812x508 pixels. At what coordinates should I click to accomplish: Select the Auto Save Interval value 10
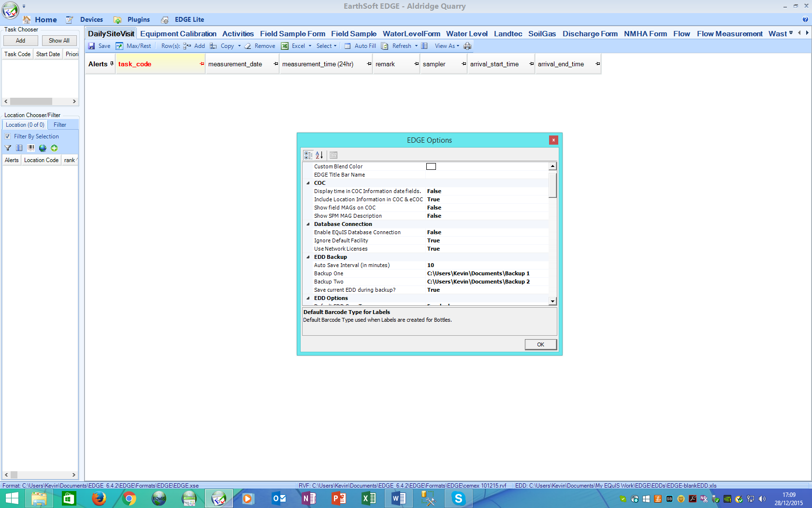[x=431, y=265]
